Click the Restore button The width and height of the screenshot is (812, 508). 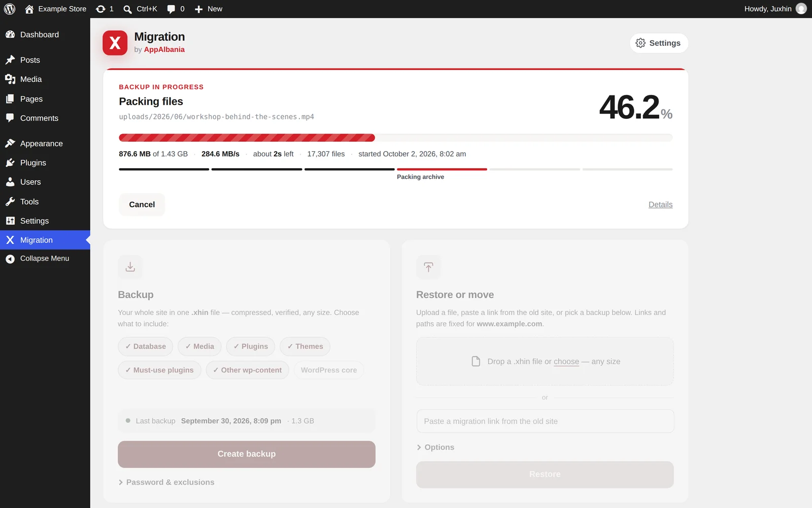click(545, 474)
